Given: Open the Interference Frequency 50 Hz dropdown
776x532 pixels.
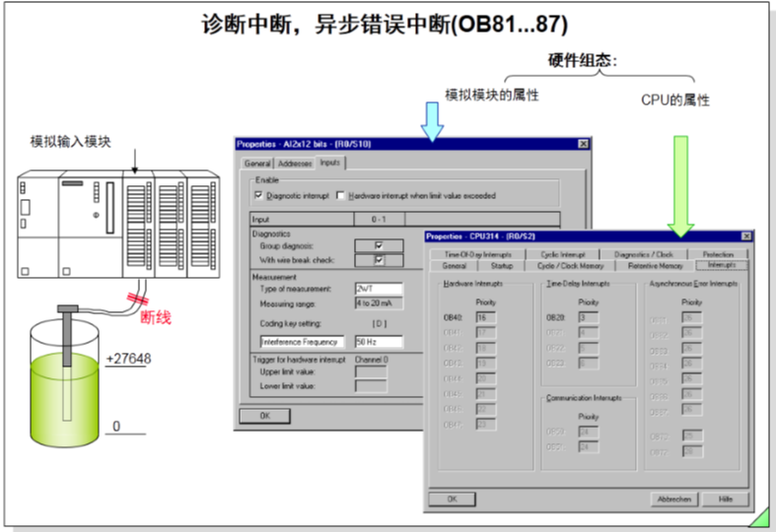Looking at the screenshot, I should (x=379, y=342).
